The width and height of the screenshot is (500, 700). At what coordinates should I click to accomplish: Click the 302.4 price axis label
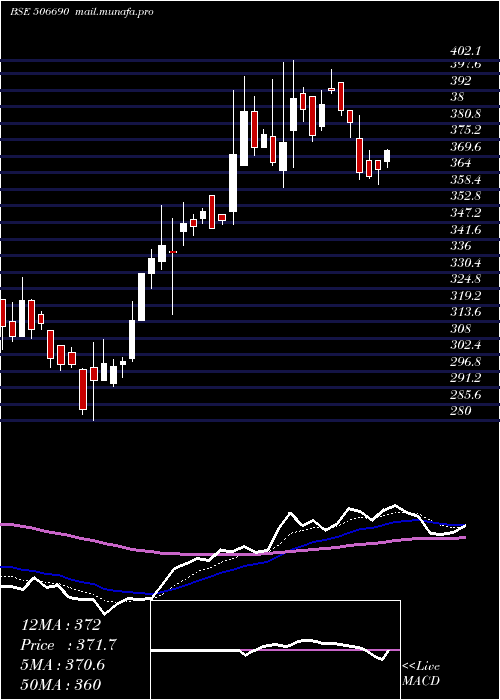point(466,345)
